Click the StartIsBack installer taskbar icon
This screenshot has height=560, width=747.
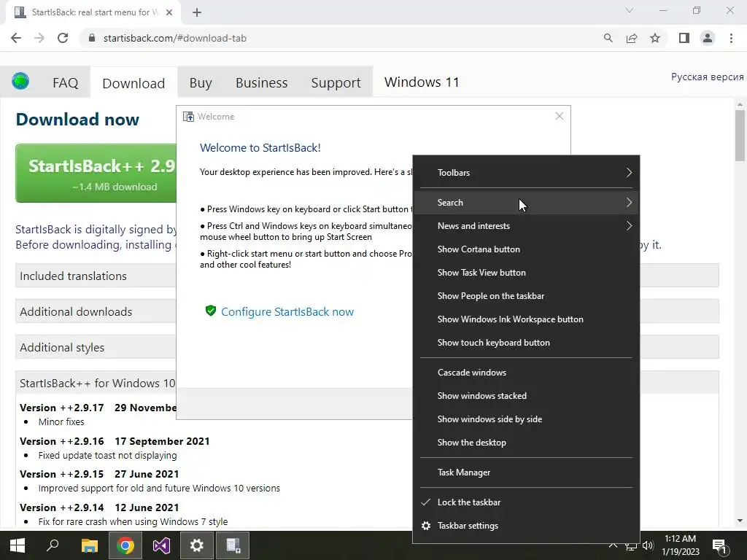coord(233,545)
